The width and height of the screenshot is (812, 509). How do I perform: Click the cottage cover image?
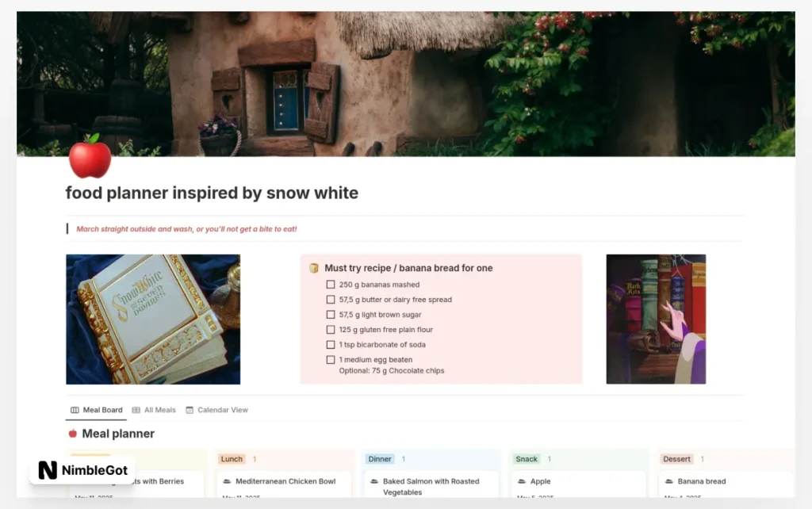coord(406,84)
